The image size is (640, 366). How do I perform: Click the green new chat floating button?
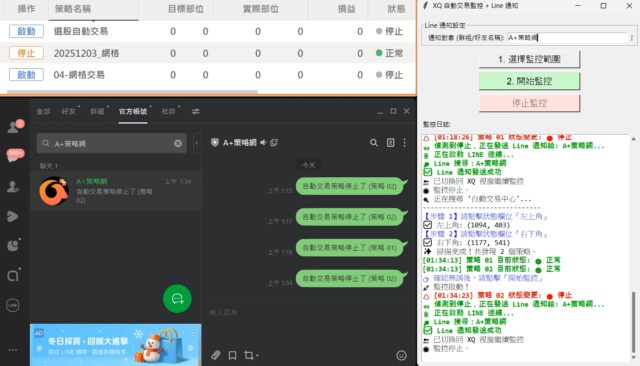[x=177, y=299]
